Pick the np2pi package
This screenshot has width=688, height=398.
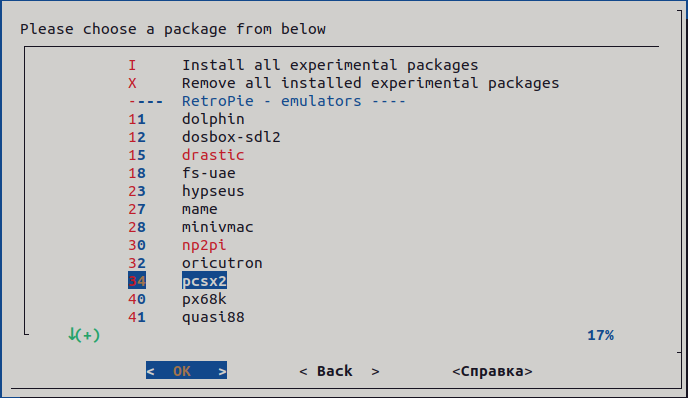[204, 245]
